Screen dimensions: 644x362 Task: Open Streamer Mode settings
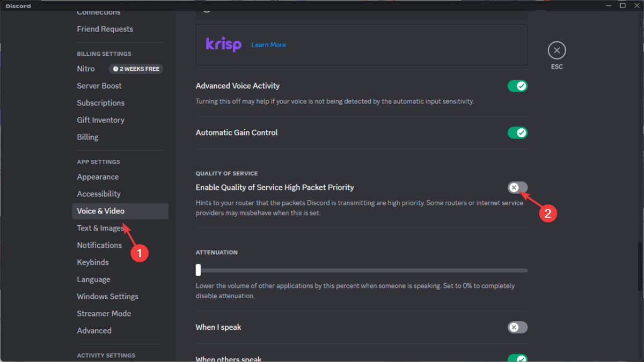click(104, 313)
